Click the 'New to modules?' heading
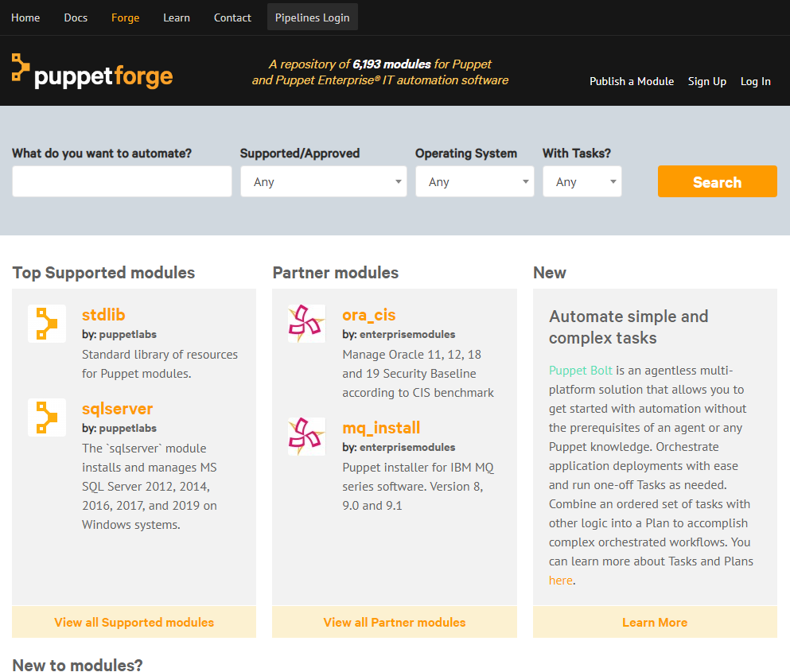 click(78, 664)
